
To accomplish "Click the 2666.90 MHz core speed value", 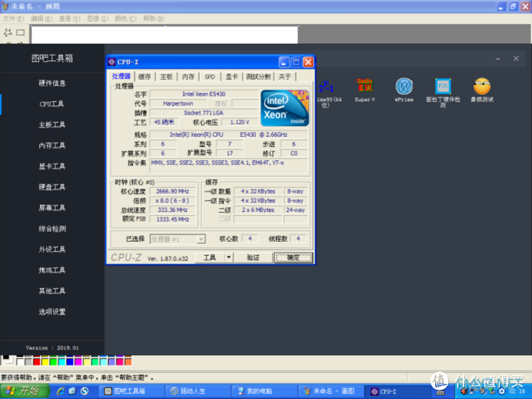I will tap(173, 192).
